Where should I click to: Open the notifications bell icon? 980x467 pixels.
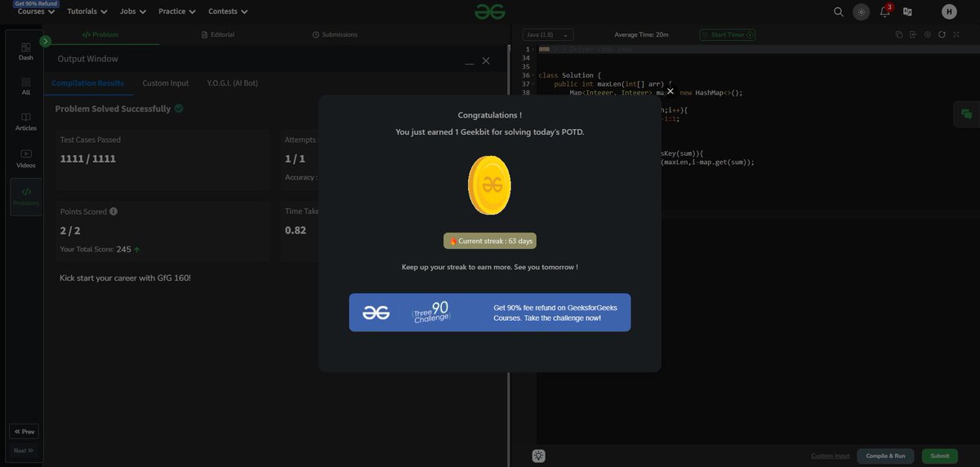(884, 11)
